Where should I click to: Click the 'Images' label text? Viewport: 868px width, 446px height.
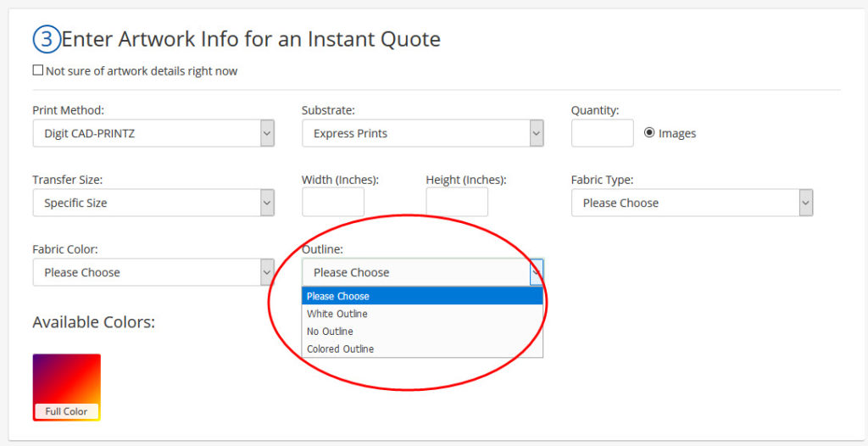pyautogui.click(x=677, y=133)
